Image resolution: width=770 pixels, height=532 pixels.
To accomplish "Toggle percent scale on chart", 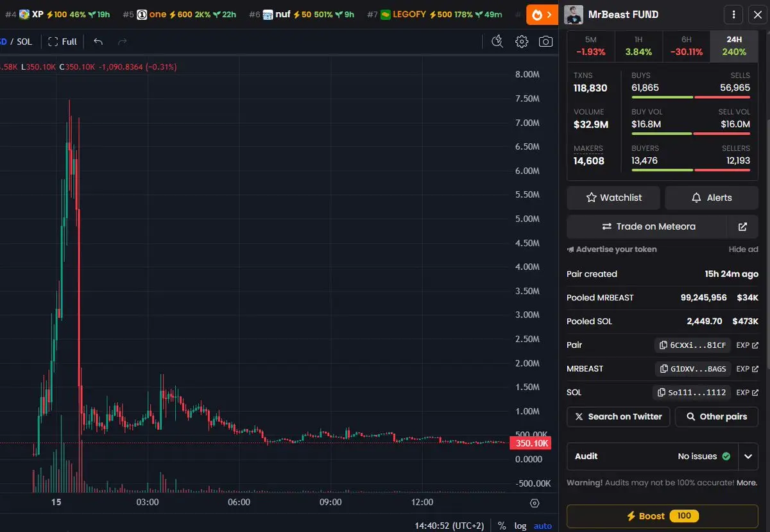I will [x=502, y=526].
